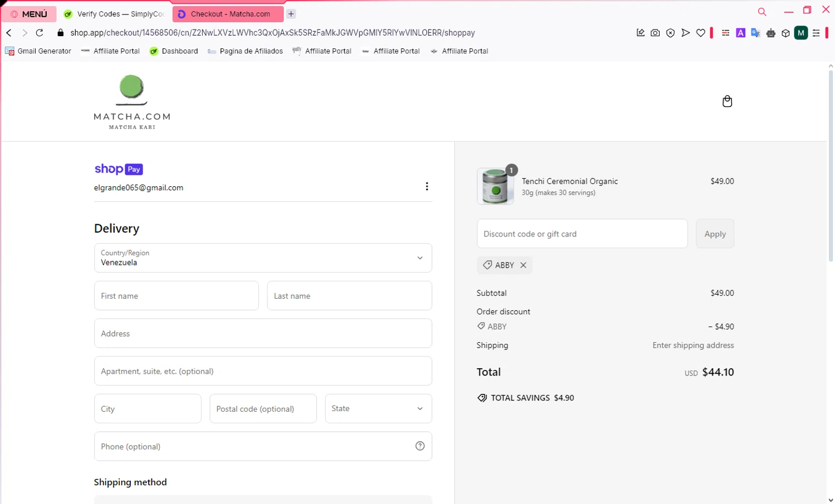Go back to previous page
This screenshot has width=835, height=504.
(9, 33)
